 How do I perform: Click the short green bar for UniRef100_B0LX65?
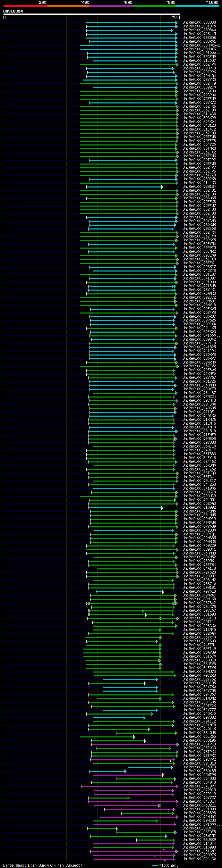[x=107, y=737]
